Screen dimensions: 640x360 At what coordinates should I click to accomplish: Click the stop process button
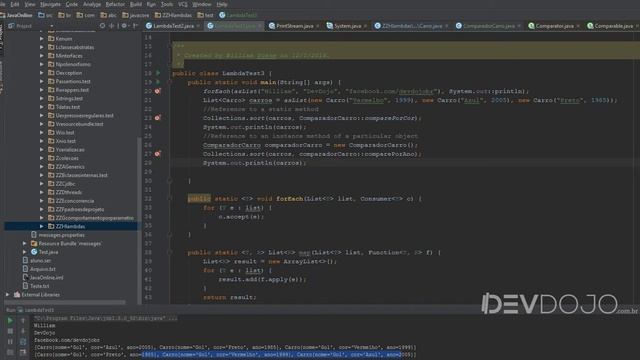click(x=10, y=331)
